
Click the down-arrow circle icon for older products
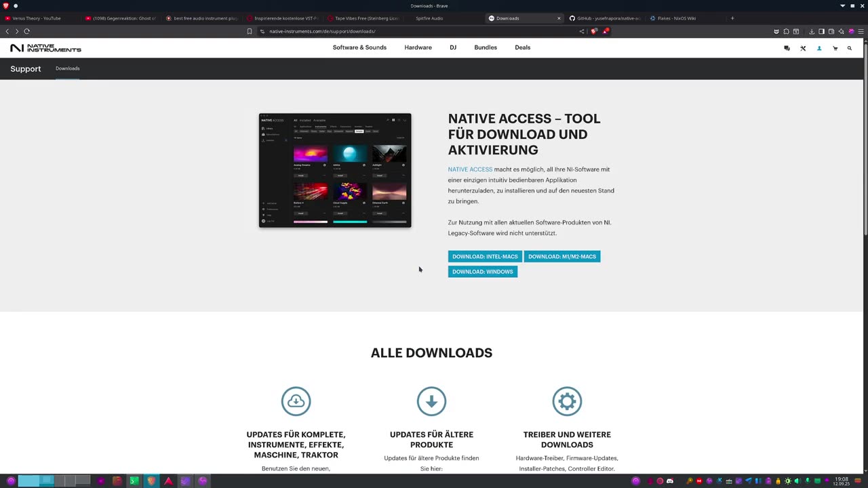click(431, 401)
